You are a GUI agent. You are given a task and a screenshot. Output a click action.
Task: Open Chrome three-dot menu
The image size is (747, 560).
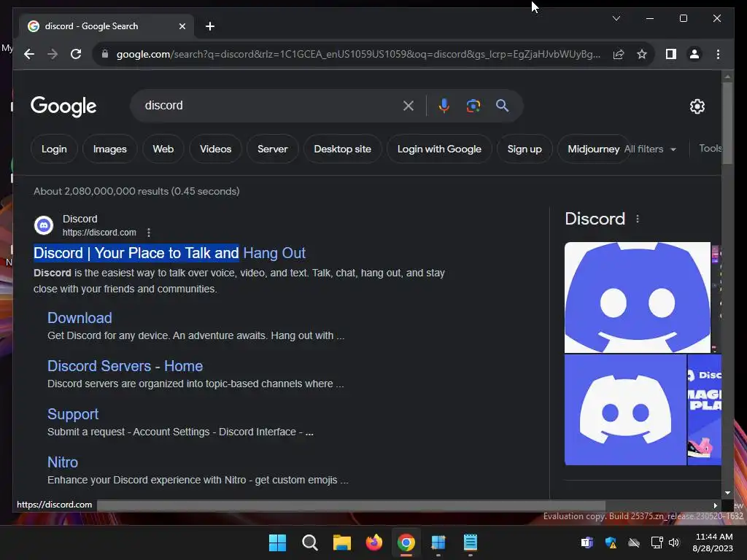tap(718, 54)
